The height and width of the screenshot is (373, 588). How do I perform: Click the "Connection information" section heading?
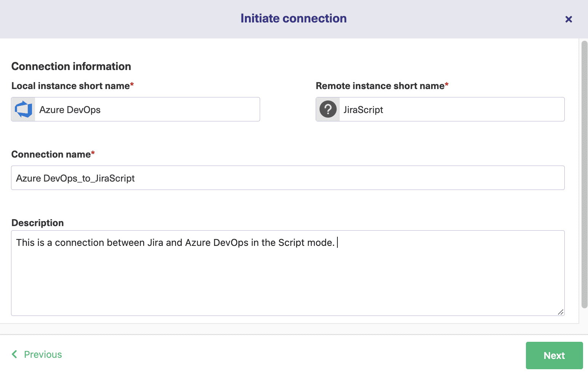pyautogui.click(x=71, y=66)
